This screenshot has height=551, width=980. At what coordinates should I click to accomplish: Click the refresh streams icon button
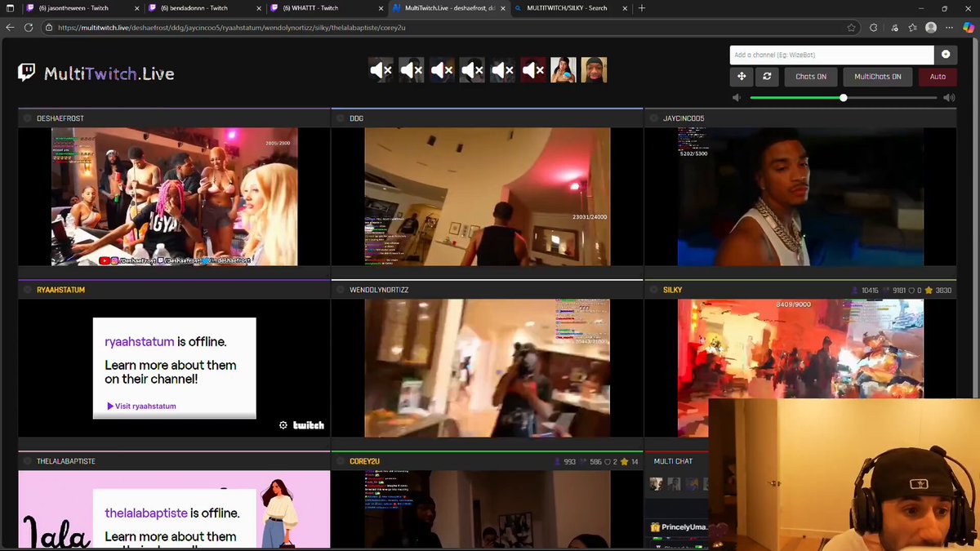coord(767,77)
